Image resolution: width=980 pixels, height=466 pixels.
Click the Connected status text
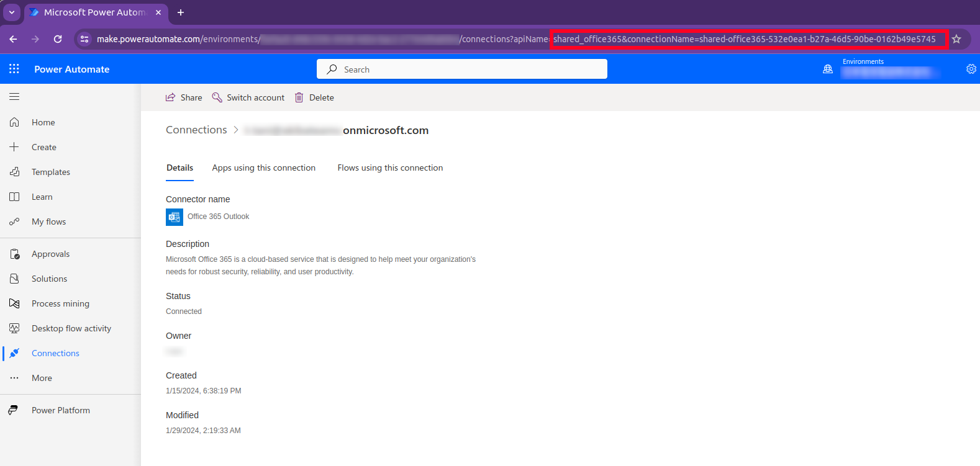tap(184, 311)
